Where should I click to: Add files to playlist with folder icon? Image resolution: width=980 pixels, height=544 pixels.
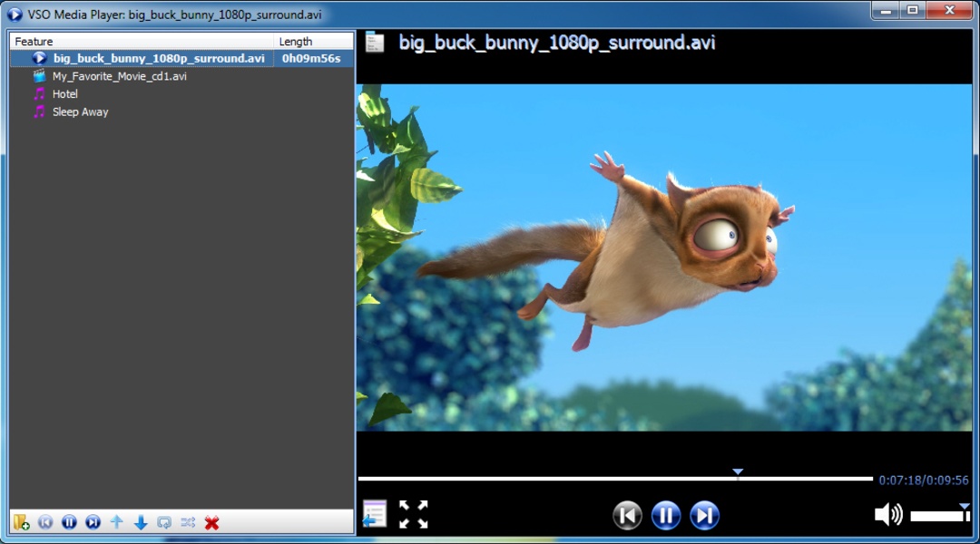(21, 522)
